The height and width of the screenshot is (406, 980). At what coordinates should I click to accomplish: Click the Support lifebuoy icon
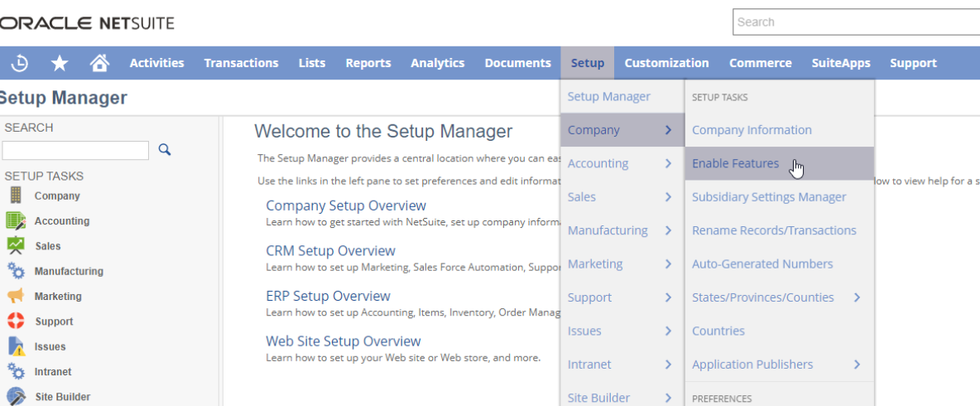16,321
